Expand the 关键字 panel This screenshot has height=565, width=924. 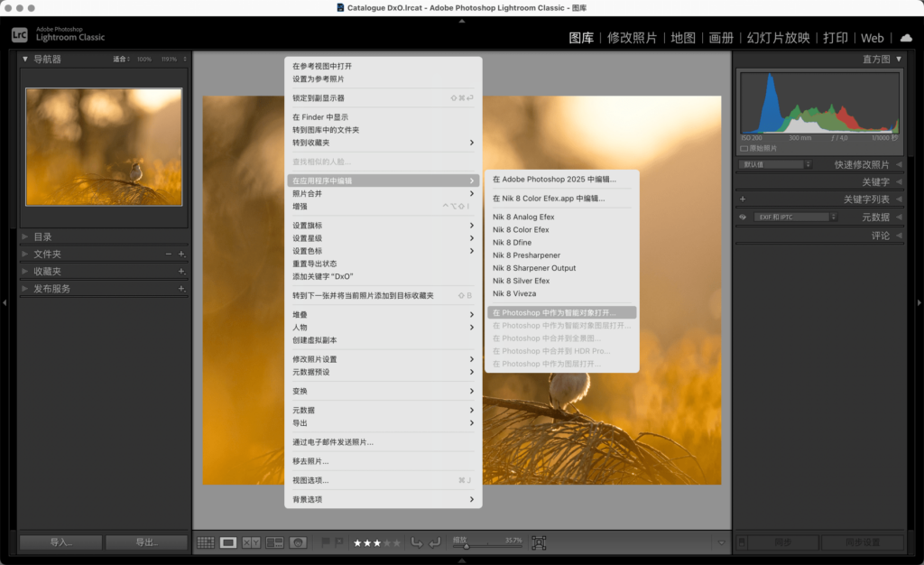pos(899,182)
